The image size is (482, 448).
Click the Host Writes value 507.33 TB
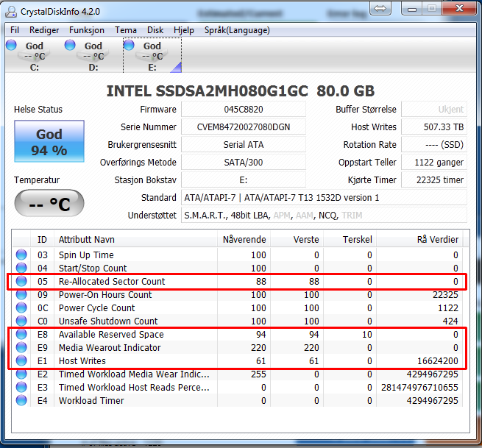pos(434,127)
